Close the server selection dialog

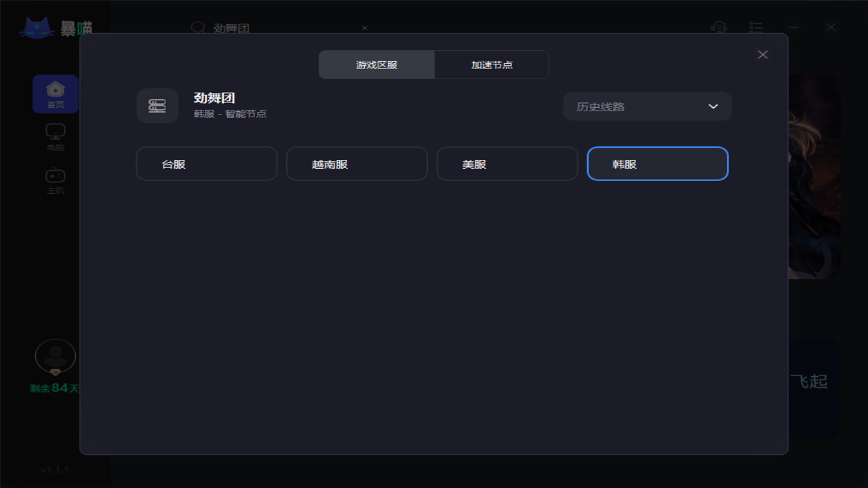(x=763, y=54)
